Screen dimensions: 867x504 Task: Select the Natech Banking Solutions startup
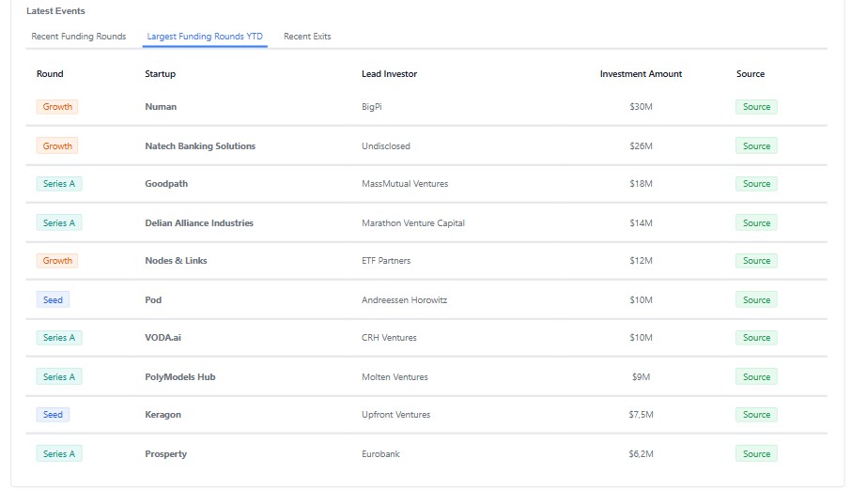pyautogui.click(x=200, y=146)
